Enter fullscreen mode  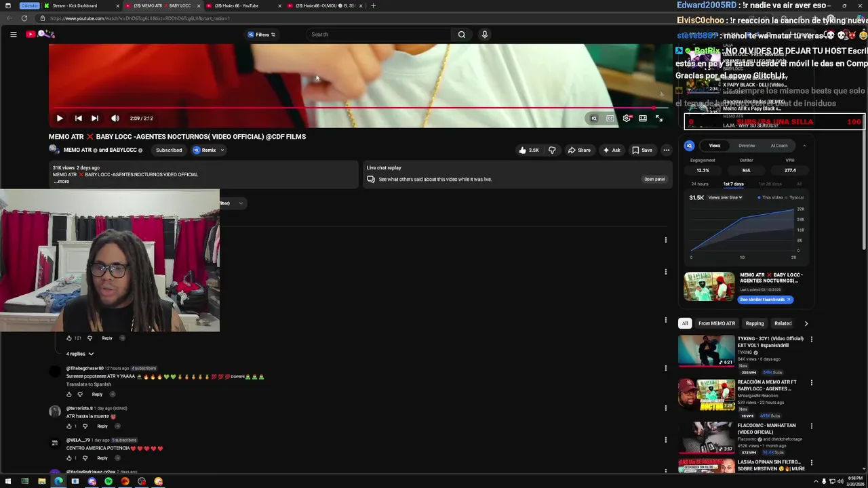659,118
